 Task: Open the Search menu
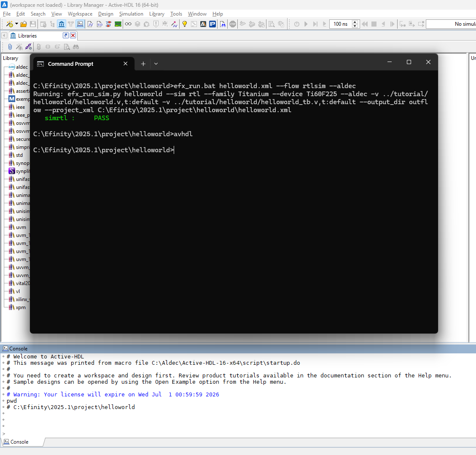pos(38,14)
